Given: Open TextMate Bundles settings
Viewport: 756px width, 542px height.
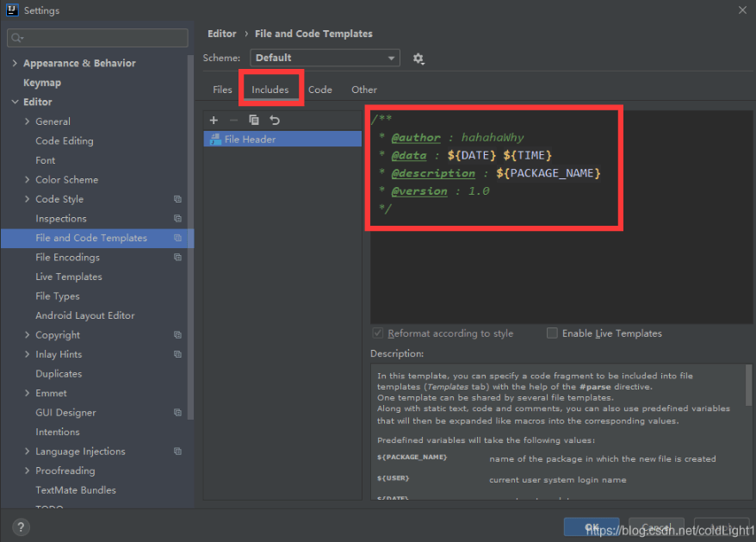Looking at the screenshot, I should tap(76, 490).
